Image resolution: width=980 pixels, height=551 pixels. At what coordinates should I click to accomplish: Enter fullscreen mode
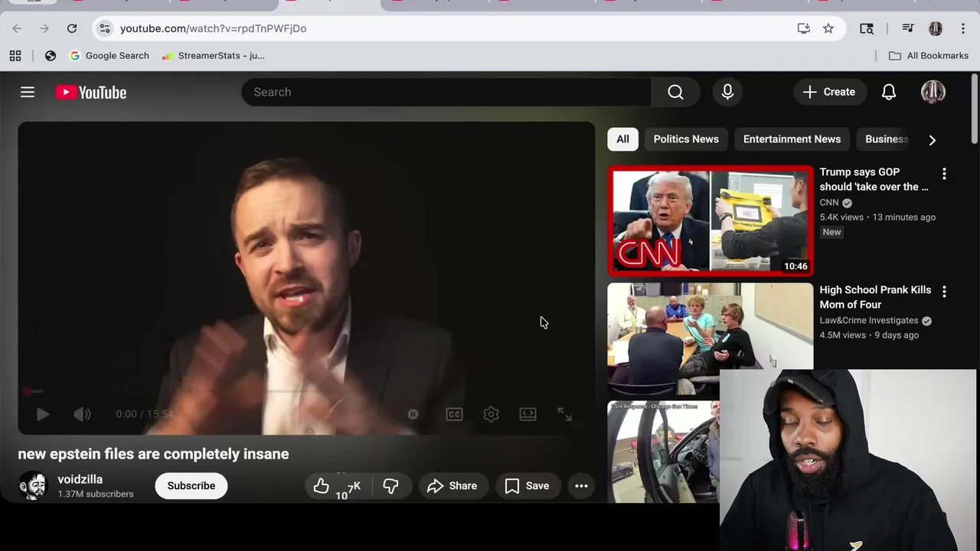click(564, 414)
